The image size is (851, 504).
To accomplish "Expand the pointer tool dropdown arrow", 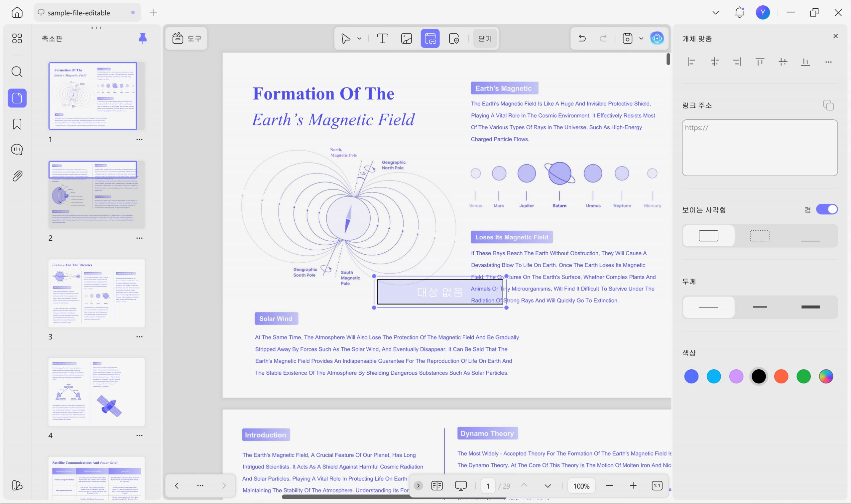I will coord(359,39).
